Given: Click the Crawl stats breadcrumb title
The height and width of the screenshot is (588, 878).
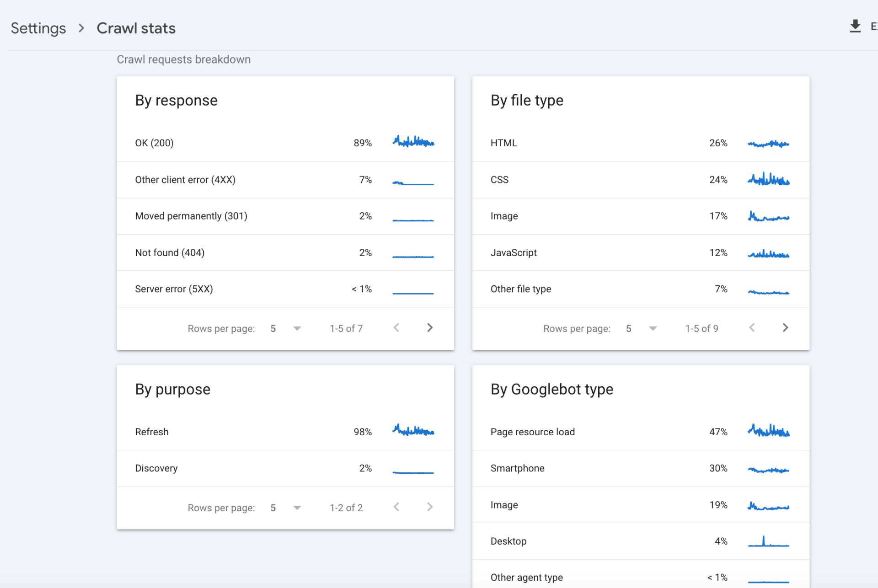Looking at the screenshot, I should 136,28.
